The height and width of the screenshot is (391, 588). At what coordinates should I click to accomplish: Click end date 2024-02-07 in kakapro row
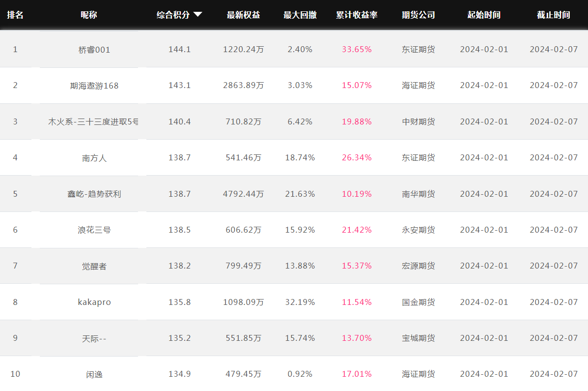point(554,302)
